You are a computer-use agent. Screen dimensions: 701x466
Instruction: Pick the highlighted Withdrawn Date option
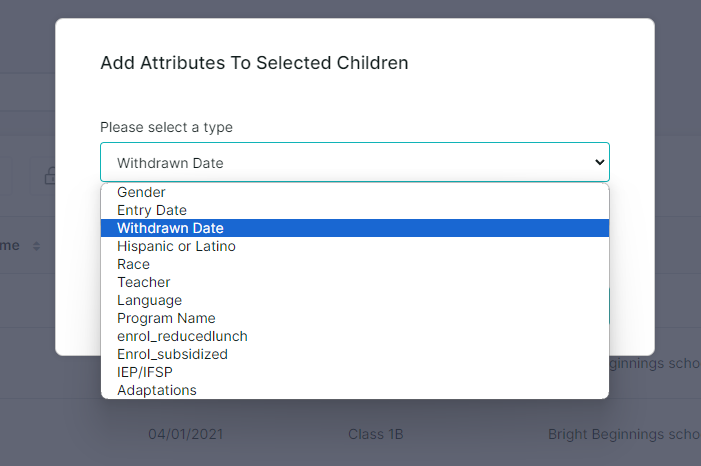[x=170, y=228]
